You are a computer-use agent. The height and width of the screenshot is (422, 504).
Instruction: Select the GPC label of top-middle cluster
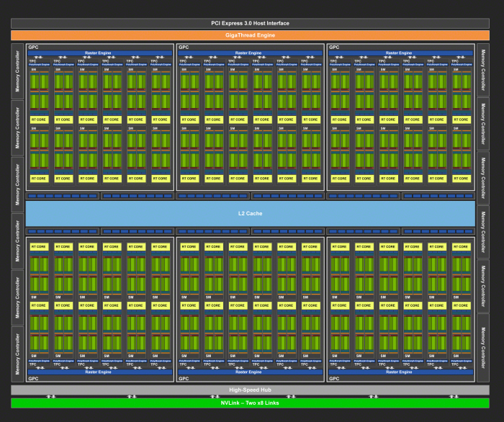point(184,48)
